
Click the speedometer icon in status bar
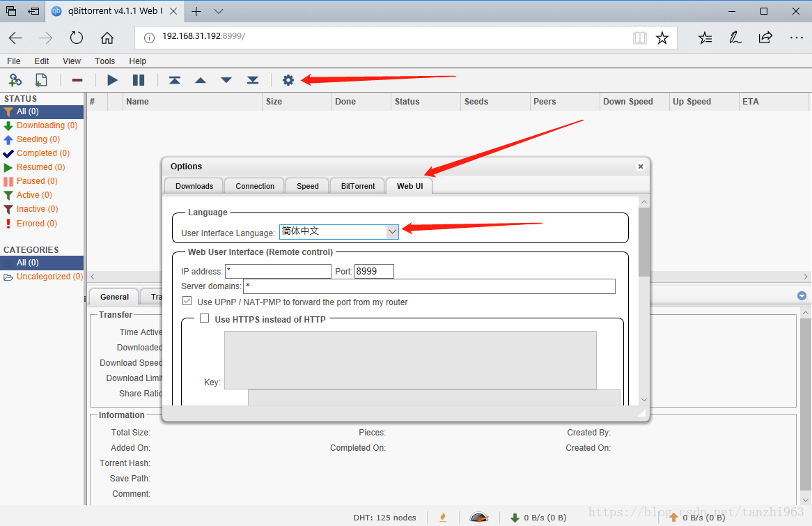pyautogui.click(x=478, y=517)
